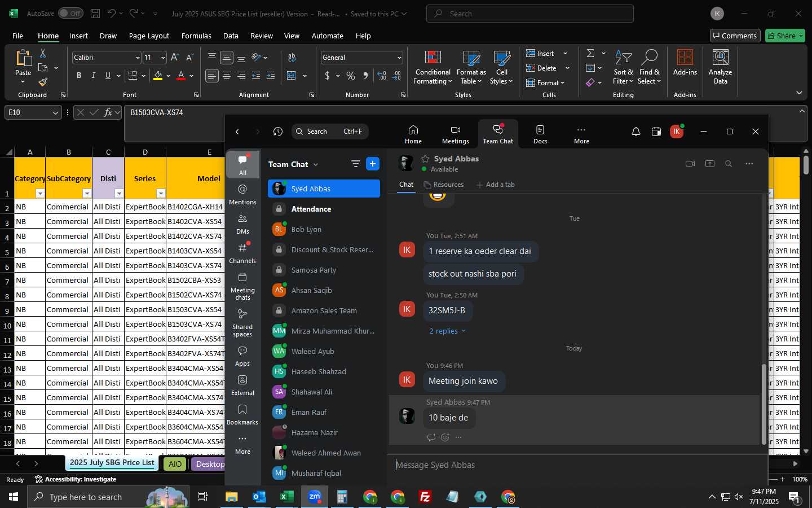Expand the Calibri font name dropdown
The image size is (812, 508).
point(137,58)
